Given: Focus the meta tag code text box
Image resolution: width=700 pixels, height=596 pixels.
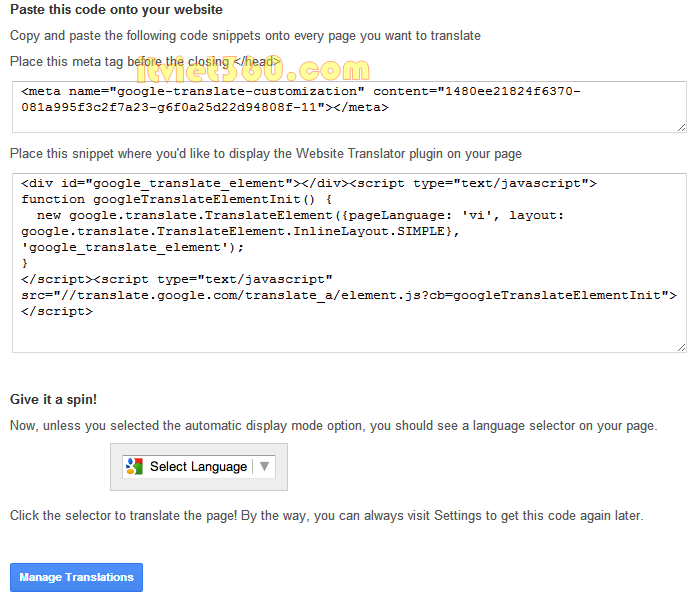Looking at the screenshot, I should point(349,107).
